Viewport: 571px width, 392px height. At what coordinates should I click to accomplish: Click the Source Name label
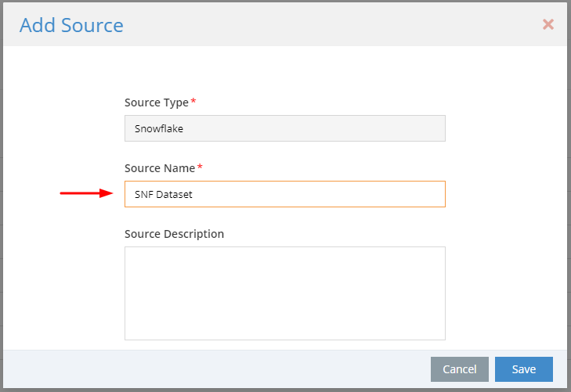[160, 168]
